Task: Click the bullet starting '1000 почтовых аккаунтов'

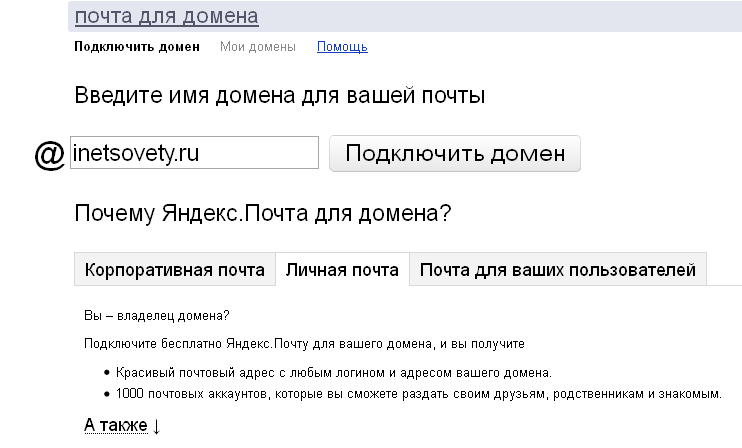Action: coord(419,394)
